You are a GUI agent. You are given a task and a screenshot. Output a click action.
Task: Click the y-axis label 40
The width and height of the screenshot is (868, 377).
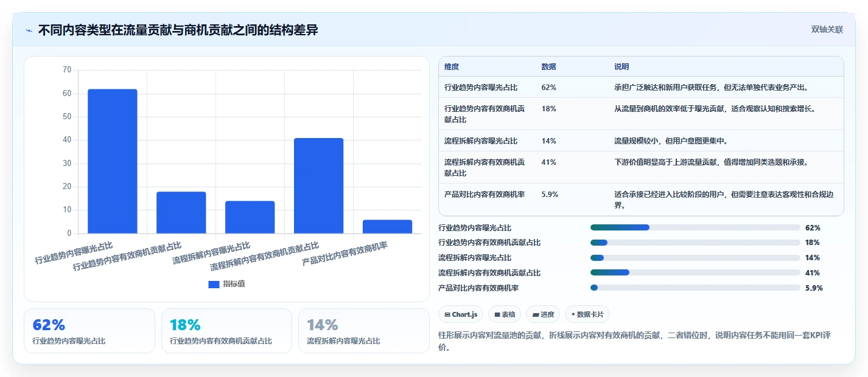[x=67, y=140]
